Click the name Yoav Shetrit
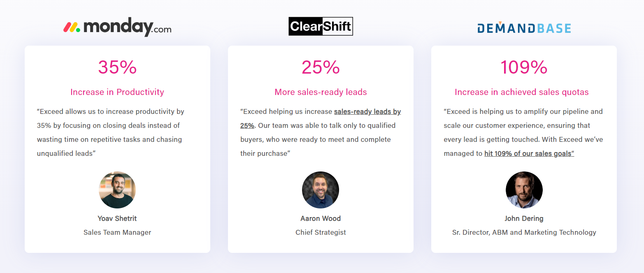Screen dimensions: 644x273 tap(117, 218)
